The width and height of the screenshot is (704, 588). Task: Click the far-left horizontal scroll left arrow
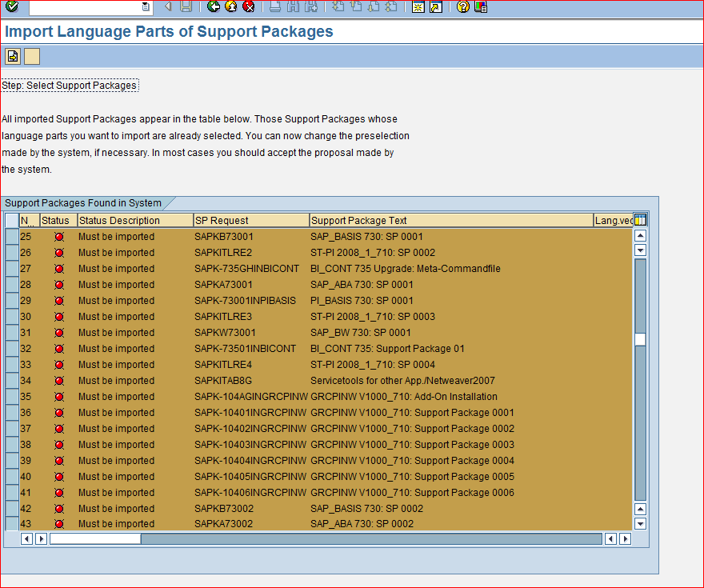[26, 538]
